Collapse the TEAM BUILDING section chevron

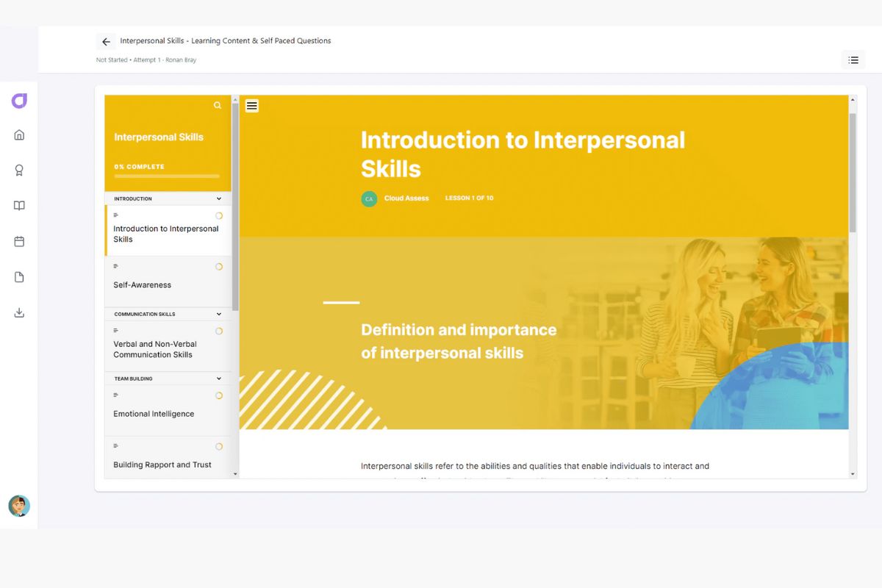(219, 379)
